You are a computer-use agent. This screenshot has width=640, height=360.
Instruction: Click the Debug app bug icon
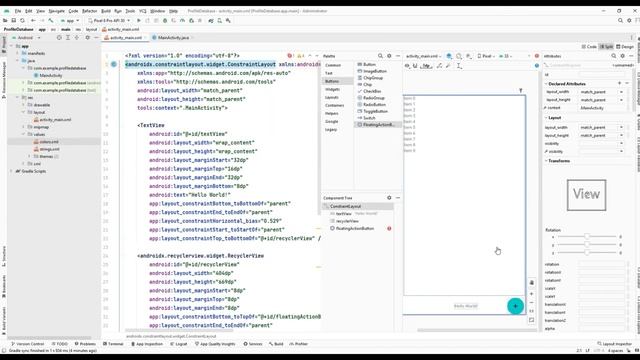point(165,20)
